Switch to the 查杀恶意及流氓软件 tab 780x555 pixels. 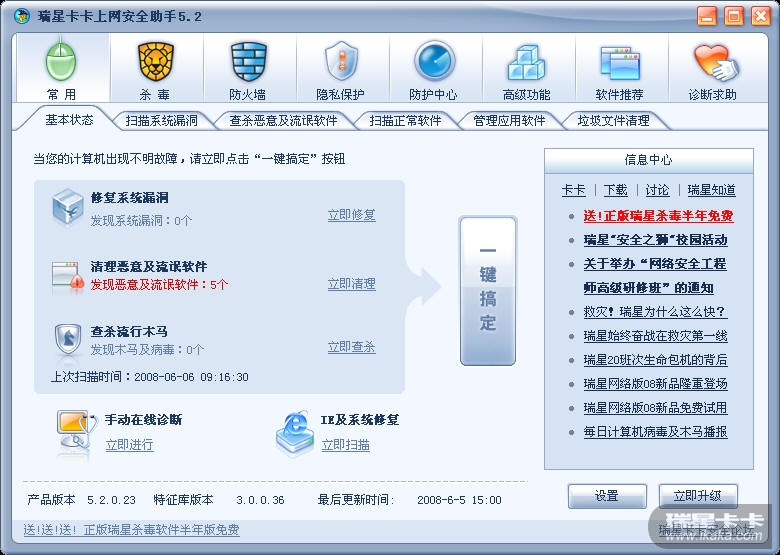283,121
